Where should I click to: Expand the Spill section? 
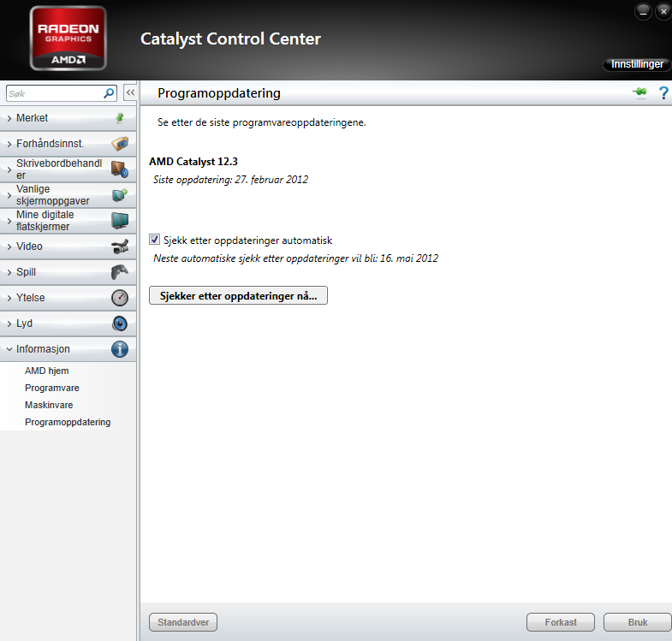9,272
